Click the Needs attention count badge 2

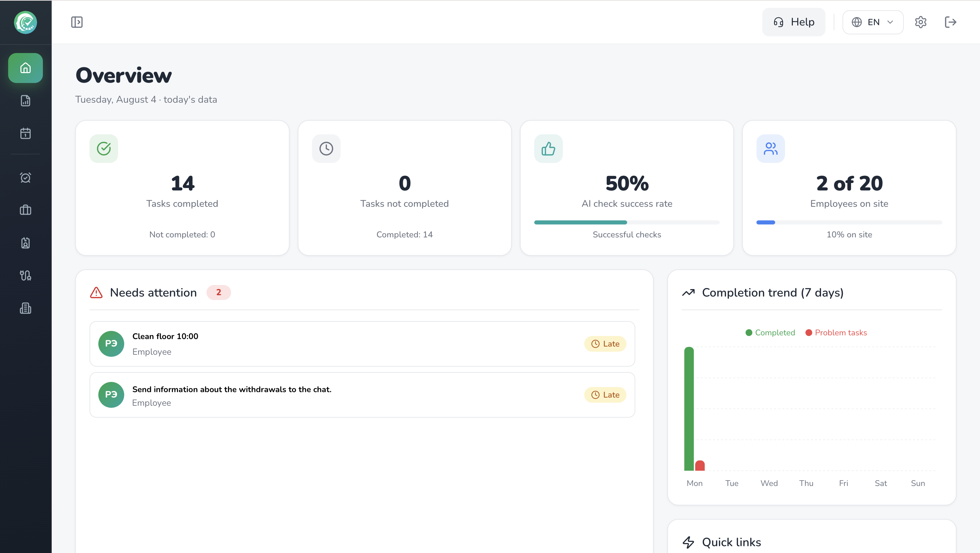pos(219,292)
